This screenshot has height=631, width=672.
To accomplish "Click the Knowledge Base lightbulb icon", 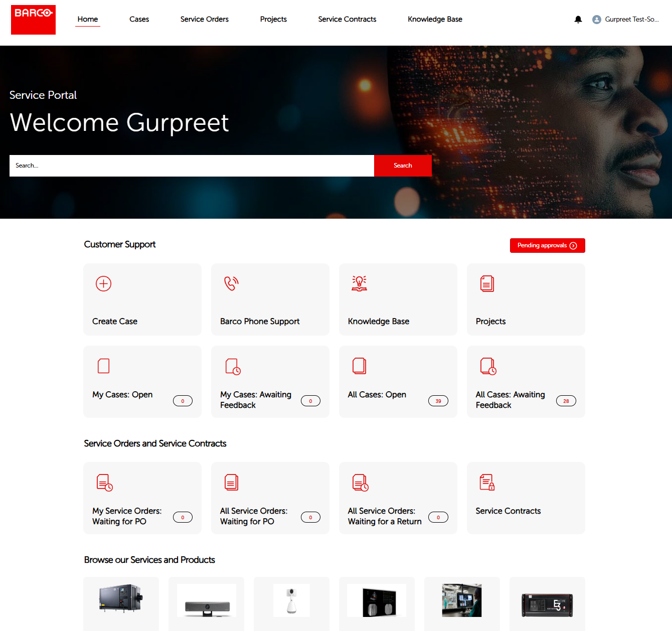I will coord(359,284).
